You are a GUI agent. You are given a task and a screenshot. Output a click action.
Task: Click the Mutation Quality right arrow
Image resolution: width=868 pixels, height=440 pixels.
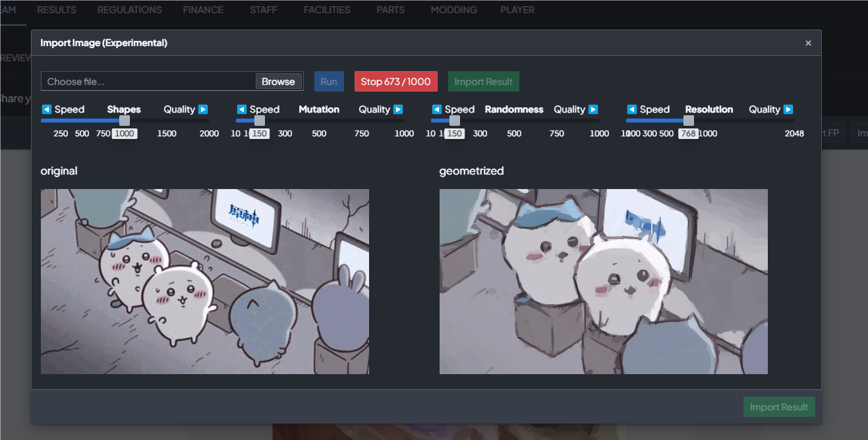(x=398, y=109)
